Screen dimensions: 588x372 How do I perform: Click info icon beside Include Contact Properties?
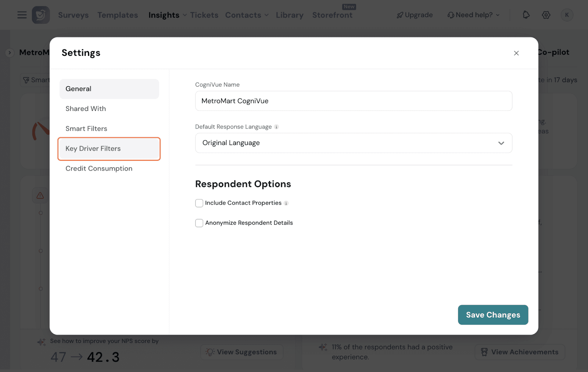[286, 203]
